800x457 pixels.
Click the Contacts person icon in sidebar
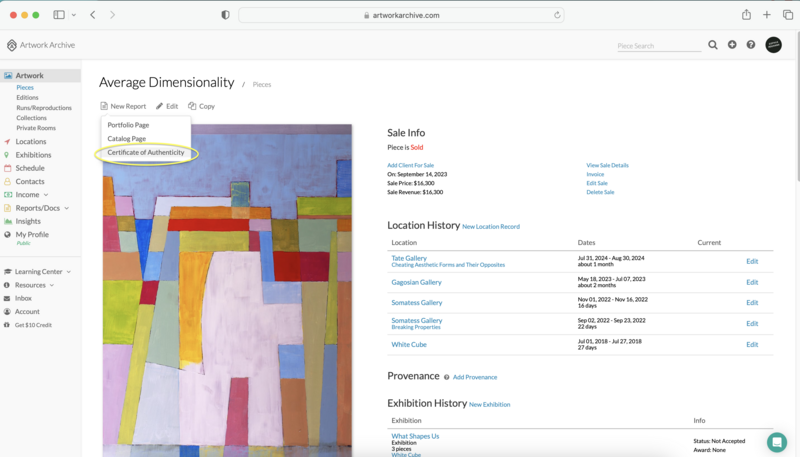point(7,181)
